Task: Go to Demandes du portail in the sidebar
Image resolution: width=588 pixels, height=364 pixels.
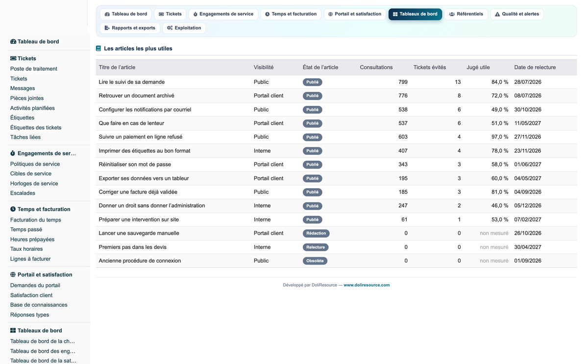Action: coord(35,286)
